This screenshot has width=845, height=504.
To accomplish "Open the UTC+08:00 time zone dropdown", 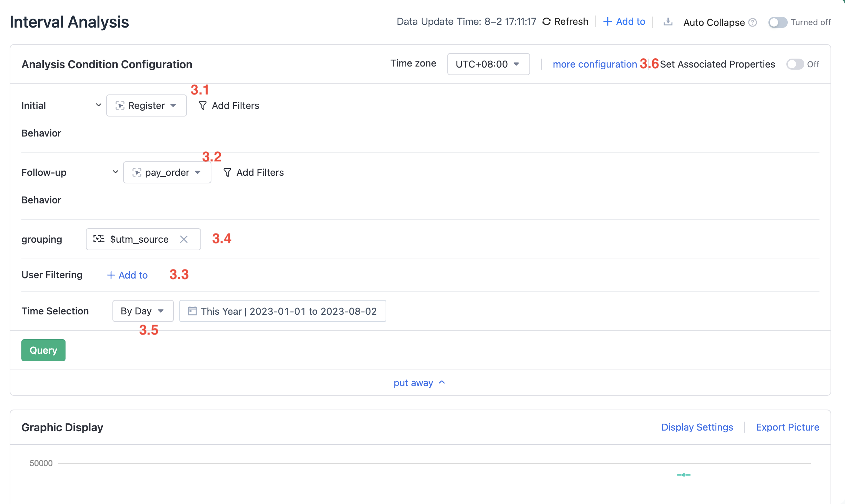I will coord(488,64).
